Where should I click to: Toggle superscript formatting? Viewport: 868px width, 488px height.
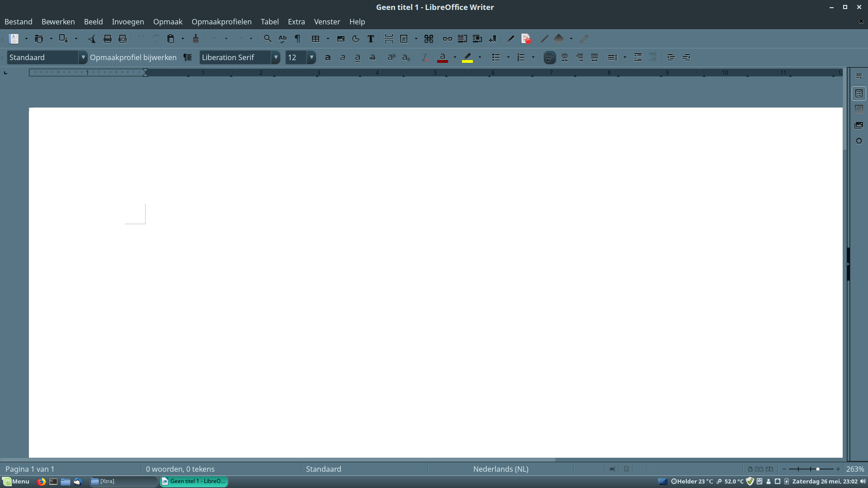[x=392, y=57]
